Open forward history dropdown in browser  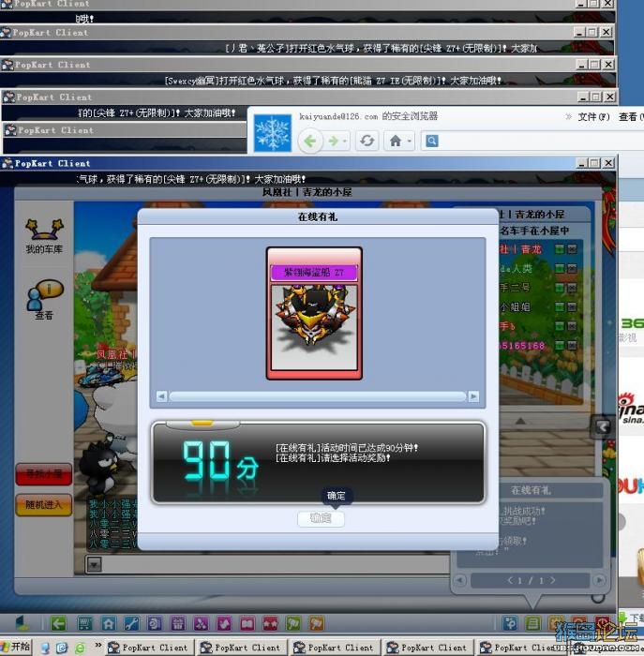tap(345, 142)
